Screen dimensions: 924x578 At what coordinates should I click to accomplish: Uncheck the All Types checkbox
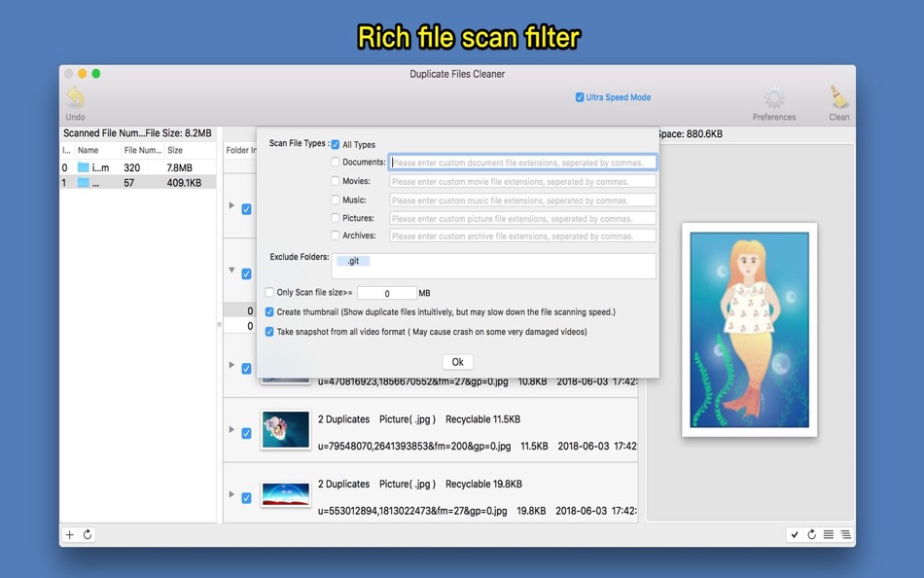335,144
